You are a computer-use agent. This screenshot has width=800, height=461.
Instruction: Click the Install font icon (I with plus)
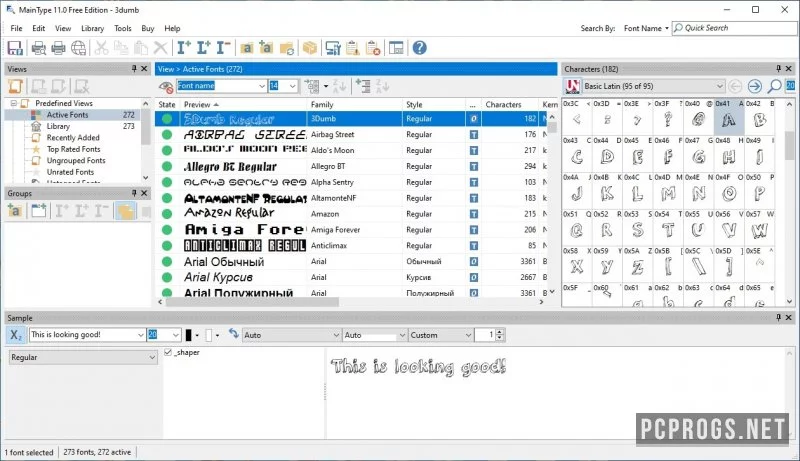pos(183,48)
